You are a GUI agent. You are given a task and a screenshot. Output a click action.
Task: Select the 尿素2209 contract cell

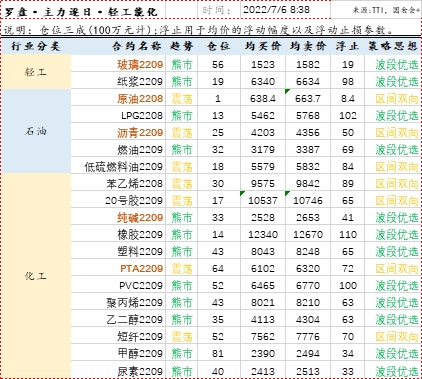[x=118, y=370]
